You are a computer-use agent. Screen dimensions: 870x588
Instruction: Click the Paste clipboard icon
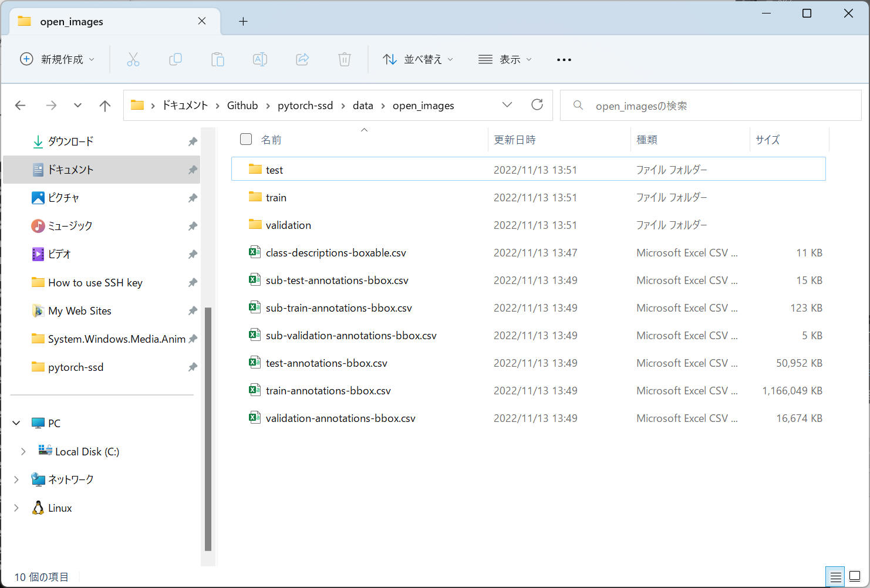click(218, 59)
